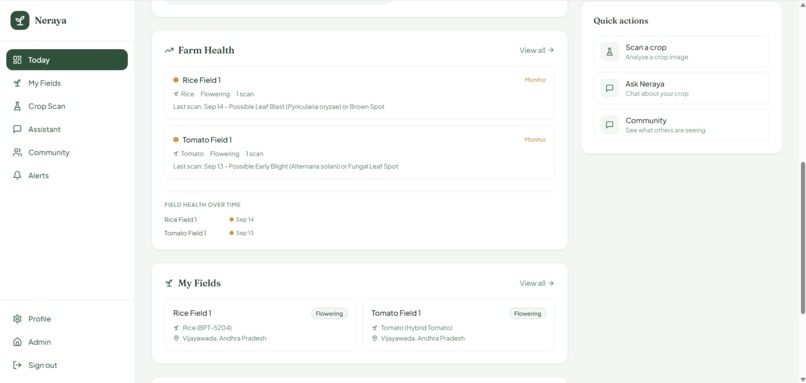This screenshot has height=383, width=806.
Task: Click Monitor status on Tomato Field 1
Action: point(535,140)
